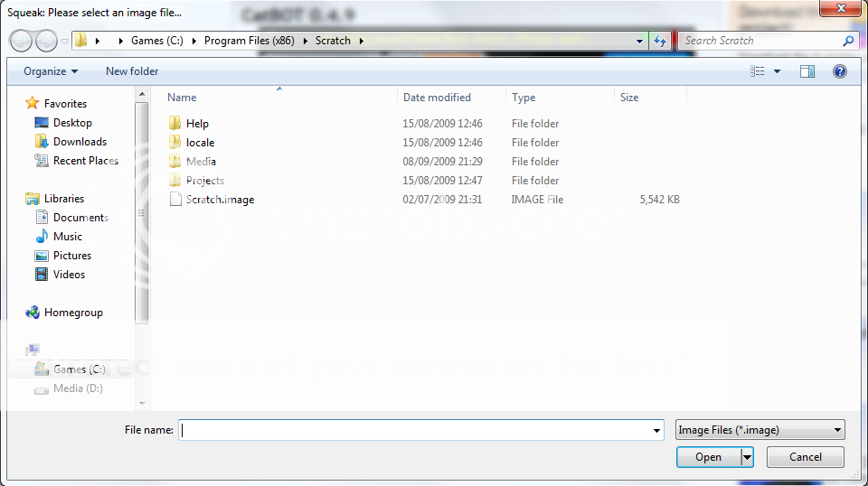Select Program Files (x86) in breadcrumb path
The image size is (868, 486).
click(250, 41)
